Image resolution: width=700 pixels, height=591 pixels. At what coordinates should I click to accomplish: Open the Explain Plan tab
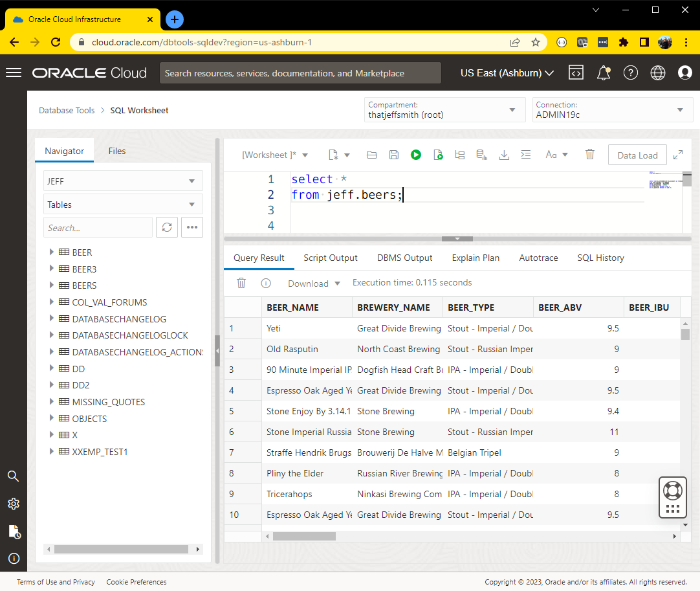[476, 258]
